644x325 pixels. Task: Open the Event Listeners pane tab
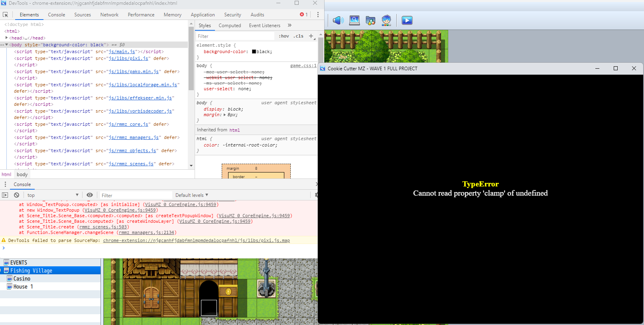pos(264,26)
